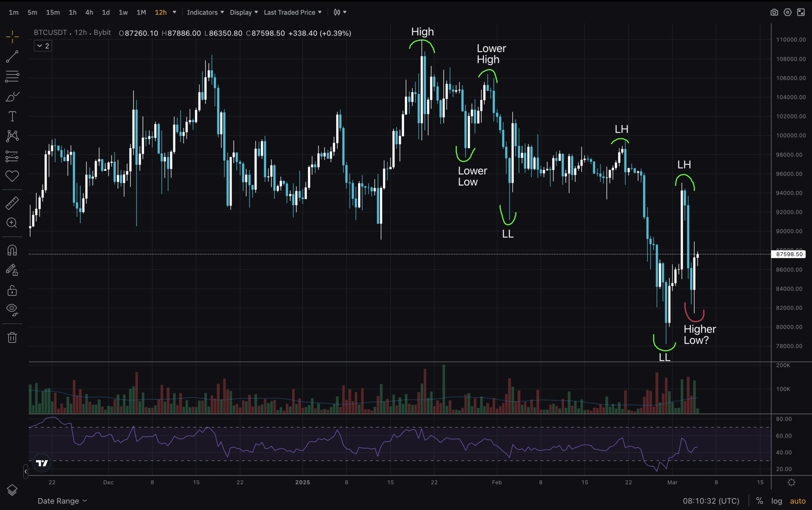Click the 200K volume axis label
Screen dimensions: 812x510
tap(783, 365)
